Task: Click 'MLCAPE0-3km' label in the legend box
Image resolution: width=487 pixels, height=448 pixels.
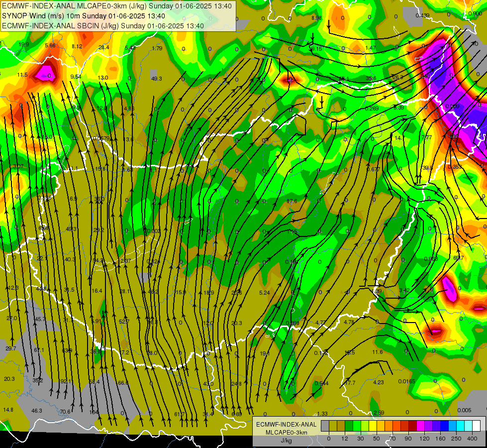Action: coord(286,433)
